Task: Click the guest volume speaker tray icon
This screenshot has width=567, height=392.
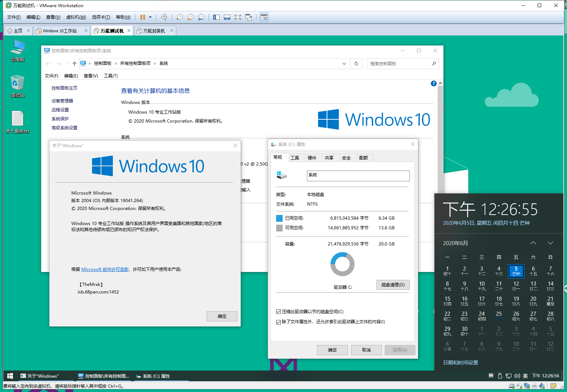Action: 517,376
